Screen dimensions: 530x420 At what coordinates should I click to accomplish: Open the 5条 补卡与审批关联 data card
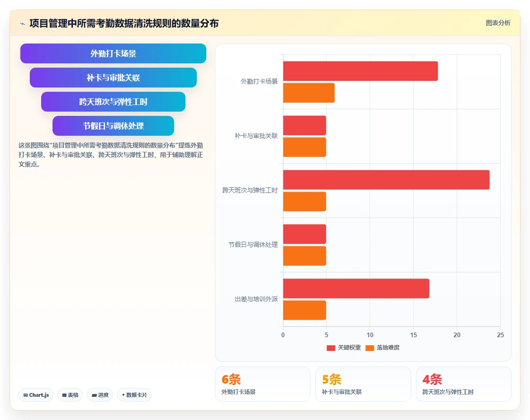click(363, 384)
